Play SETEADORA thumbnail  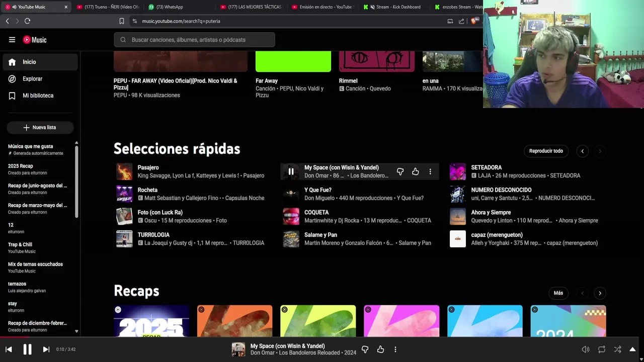(457, 171)
